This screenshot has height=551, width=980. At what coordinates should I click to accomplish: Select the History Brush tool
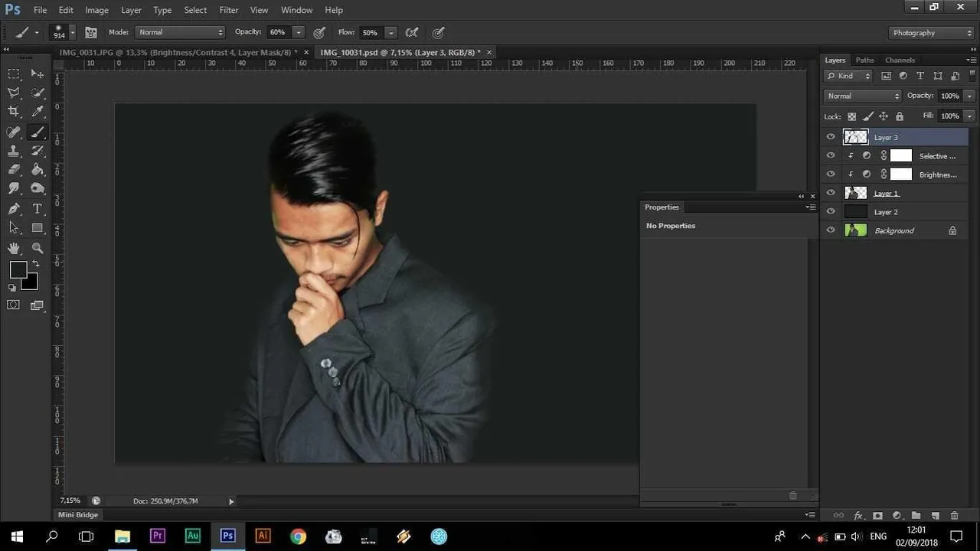click(x=38, y=151)
